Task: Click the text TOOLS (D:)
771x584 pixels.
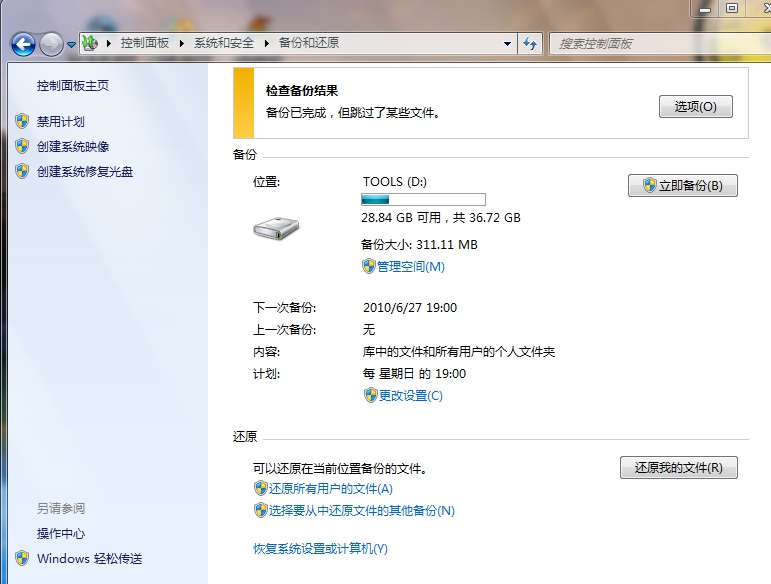Action: (x=395, y=181)
